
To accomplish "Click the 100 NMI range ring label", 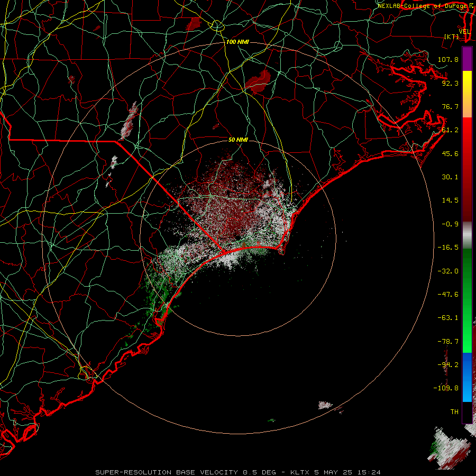I will (x=237, y=42).
